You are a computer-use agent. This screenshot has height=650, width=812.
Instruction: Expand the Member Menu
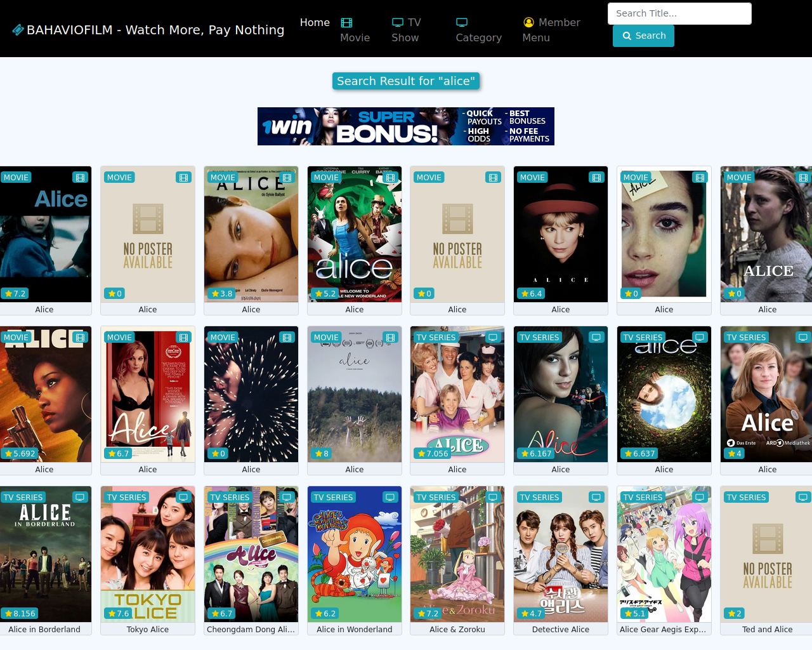pos(551,30)
